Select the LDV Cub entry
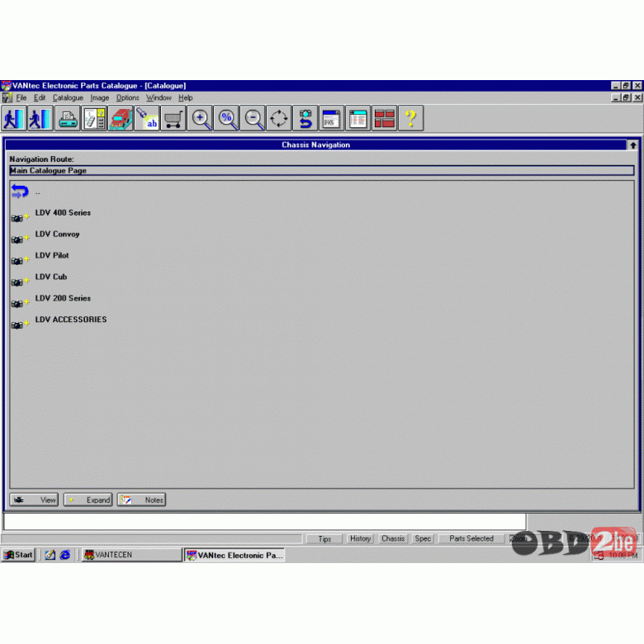Screen dimensions: 644x644 (51, 277)
